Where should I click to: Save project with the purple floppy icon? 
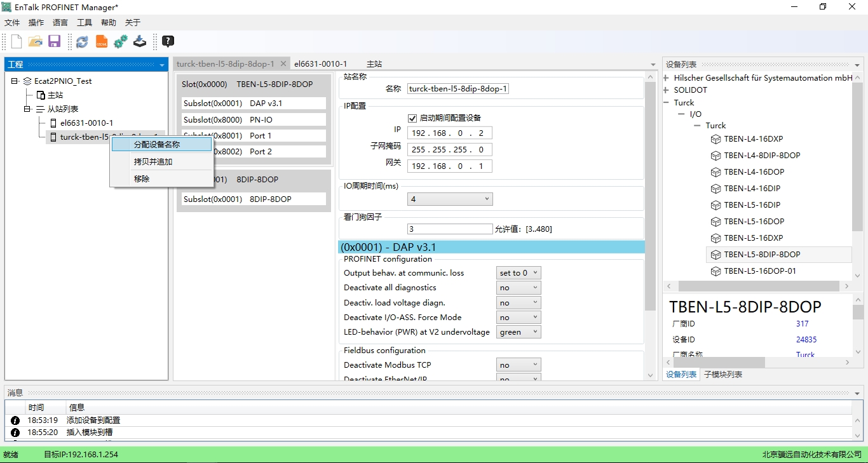[x=54, y=42]
